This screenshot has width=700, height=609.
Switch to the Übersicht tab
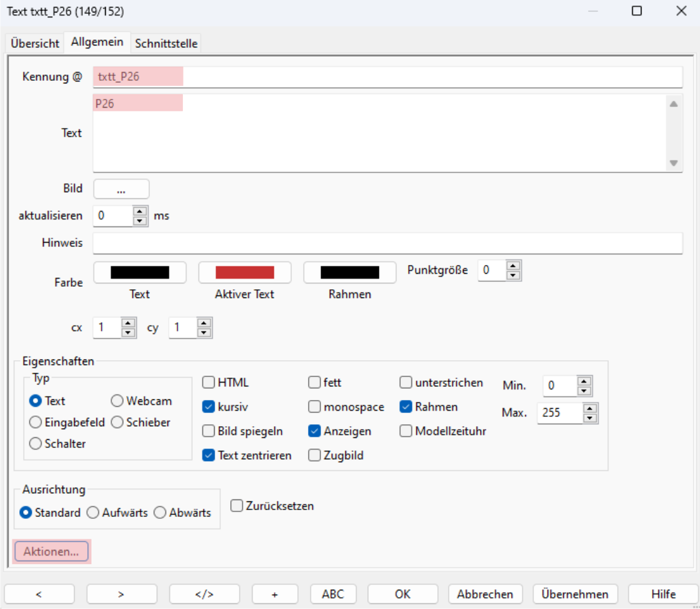coord(35,44)
